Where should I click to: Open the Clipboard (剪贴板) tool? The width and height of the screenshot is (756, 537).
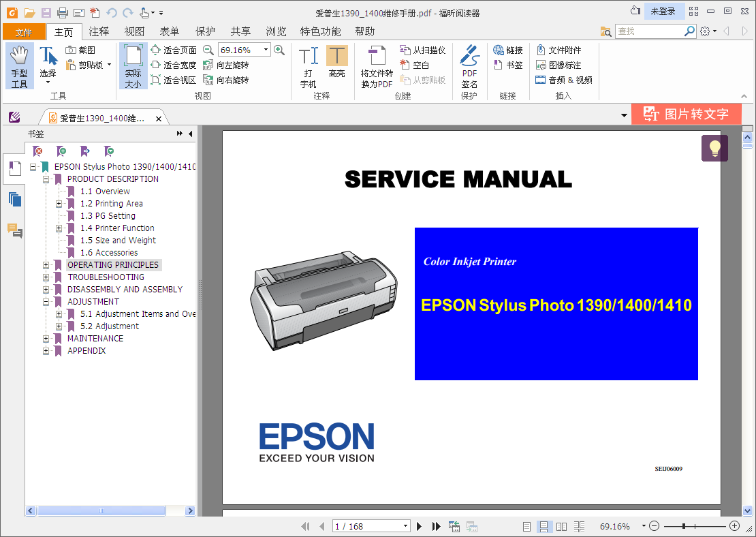(85, 65)
